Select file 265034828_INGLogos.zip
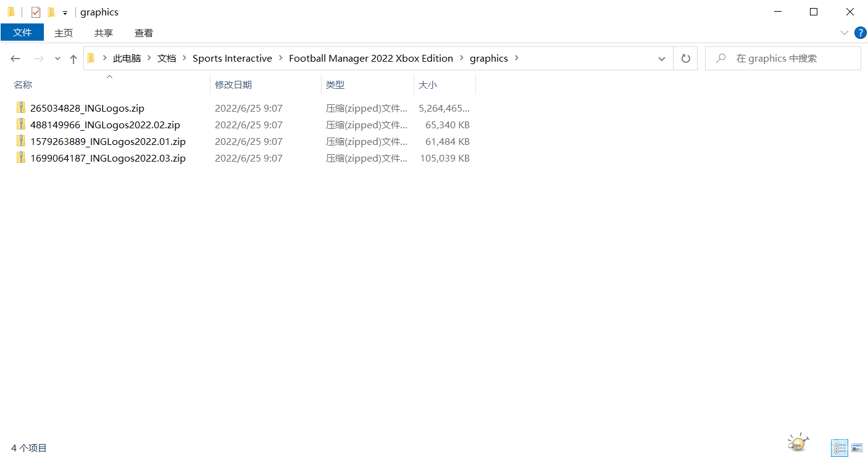The image size is (868, 457). (x=87, y=108)
